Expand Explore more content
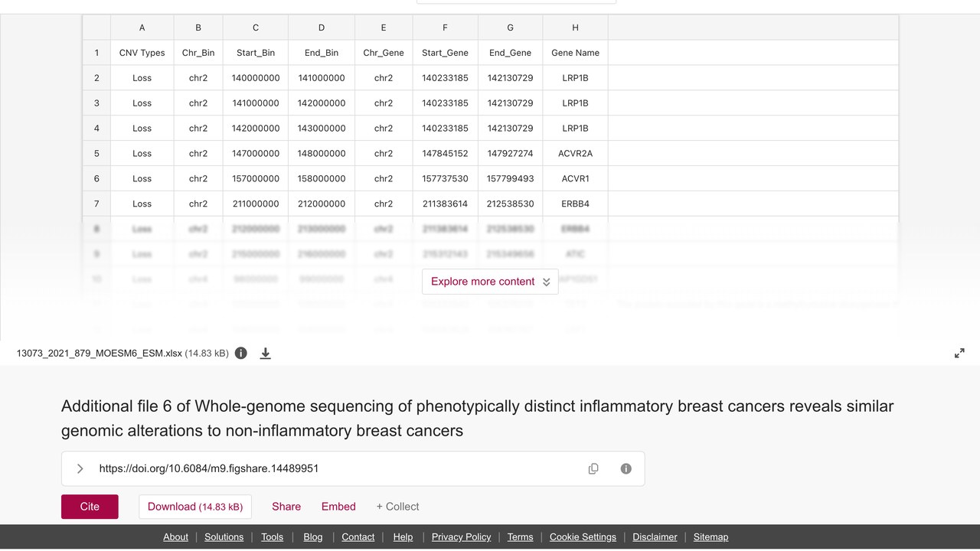The image size is (980, 551). (x=490, y=282)
